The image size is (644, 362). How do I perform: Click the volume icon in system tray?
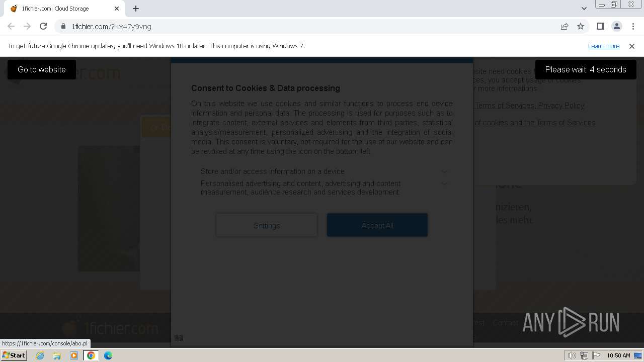click(572, 355)
